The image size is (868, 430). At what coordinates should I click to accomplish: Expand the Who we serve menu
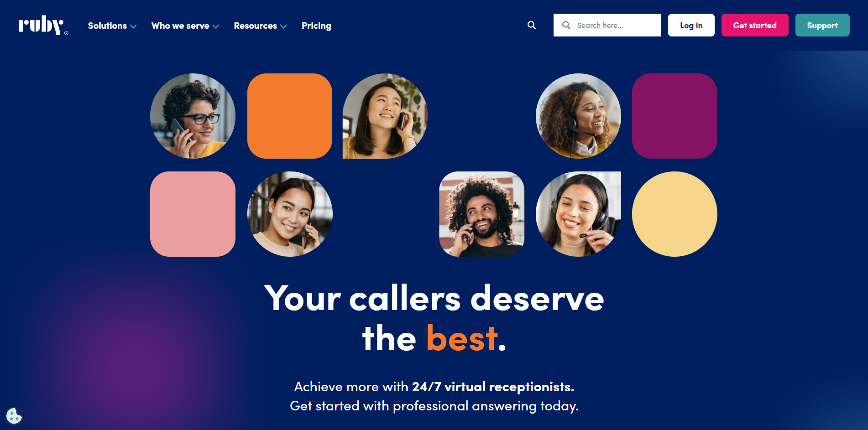pyautogui.click(x=185, y=26)
